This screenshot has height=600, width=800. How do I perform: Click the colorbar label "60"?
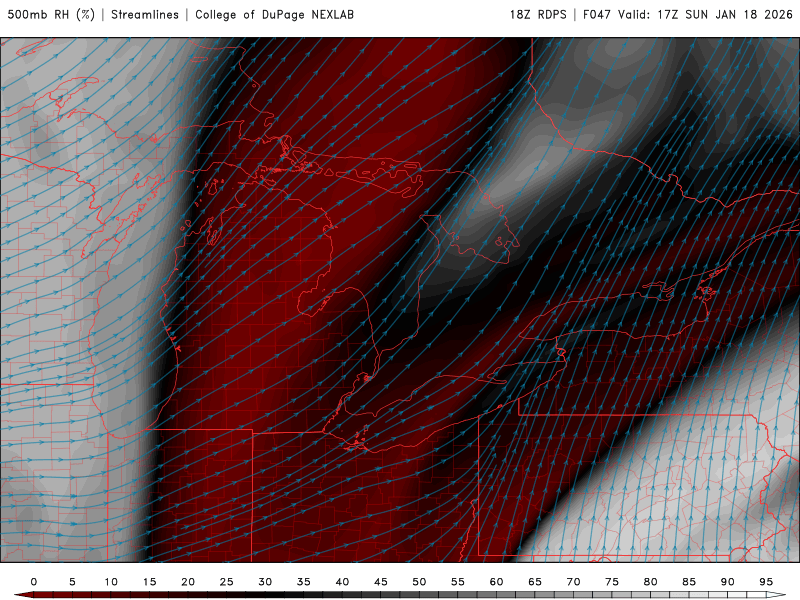click(496, 582)
